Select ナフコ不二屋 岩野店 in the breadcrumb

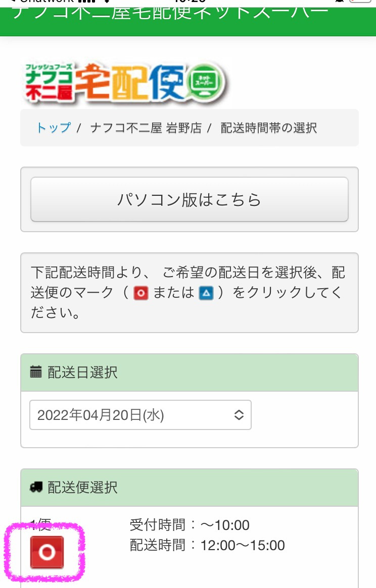[x=146, y=128]
